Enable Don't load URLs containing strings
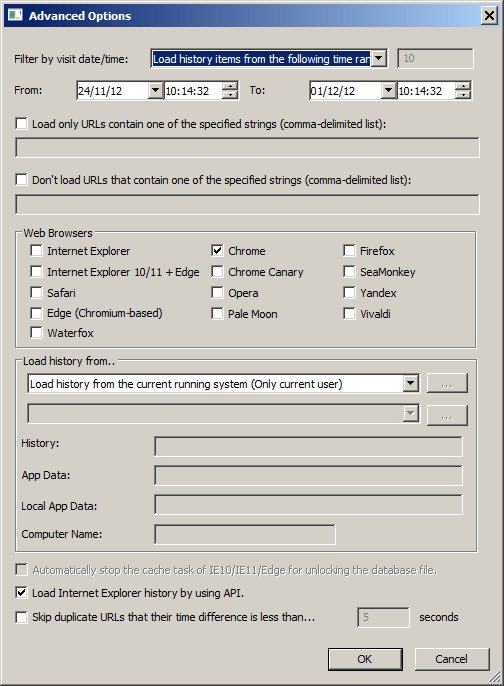This screenshot has width=504, height=686. (x=21, y=179)
